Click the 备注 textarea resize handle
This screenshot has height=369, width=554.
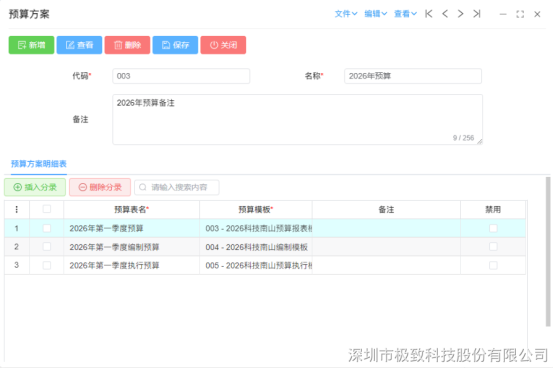tap(479, 141)
